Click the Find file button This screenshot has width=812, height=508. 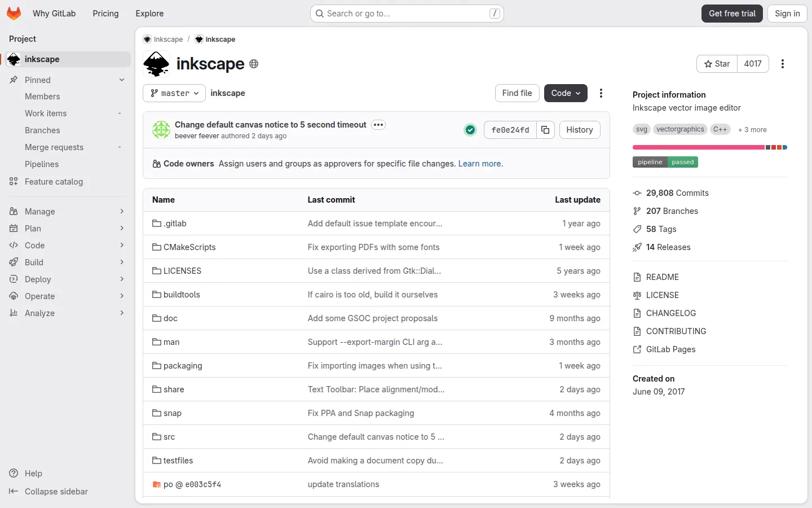click(x=517, y=93)
